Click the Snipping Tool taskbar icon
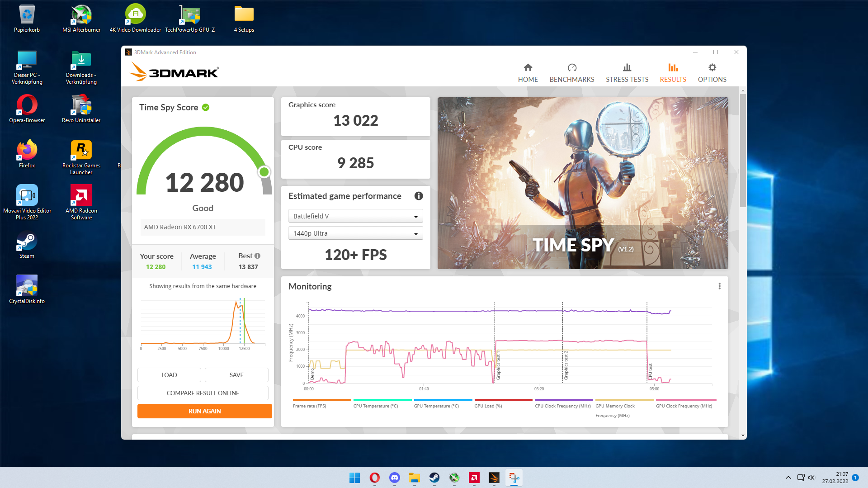Viewport: 868px width, 488px height. click(x=514, y=478)
